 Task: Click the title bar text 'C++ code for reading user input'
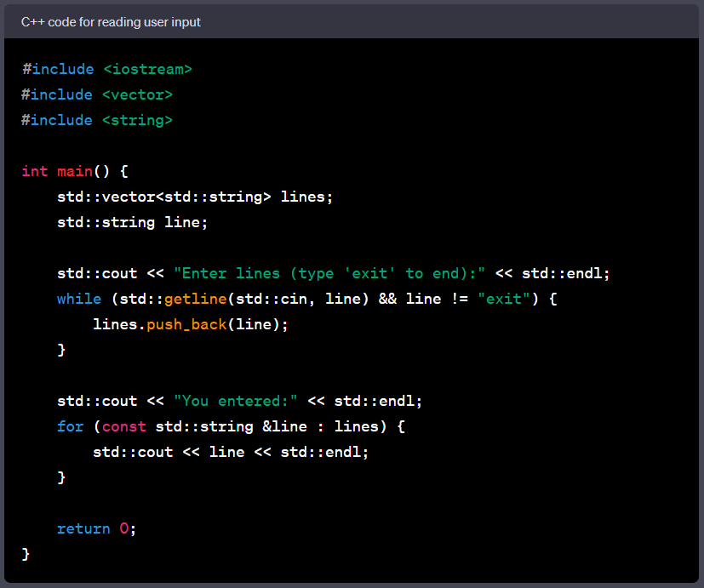pyautogui.click(x=111, y=22)
